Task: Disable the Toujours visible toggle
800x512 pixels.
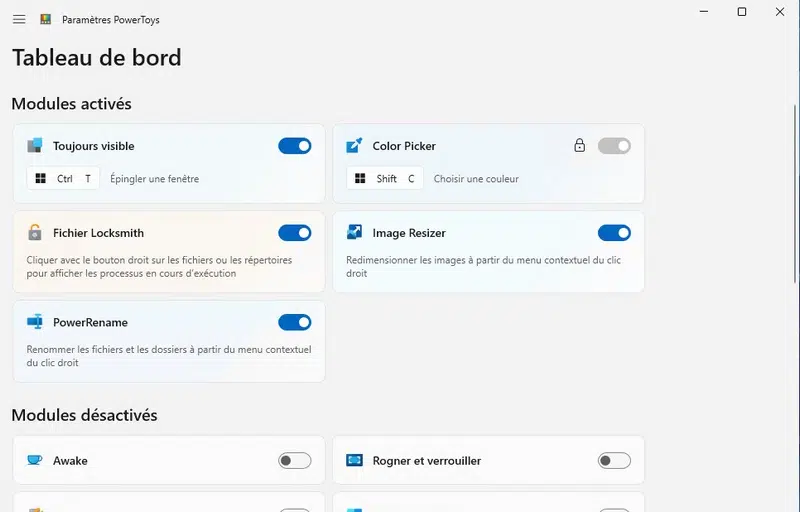Action: click(x=295, y=146)
